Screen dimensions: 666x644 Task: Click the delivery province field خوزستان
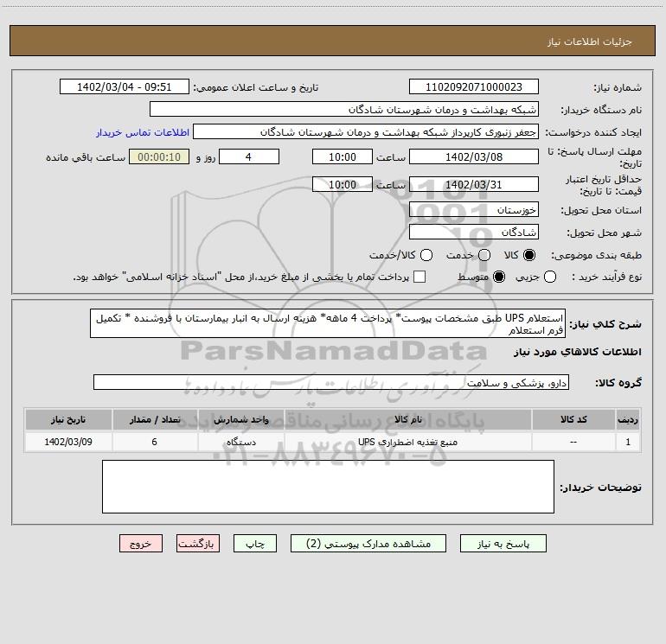(x=474, y=209)
